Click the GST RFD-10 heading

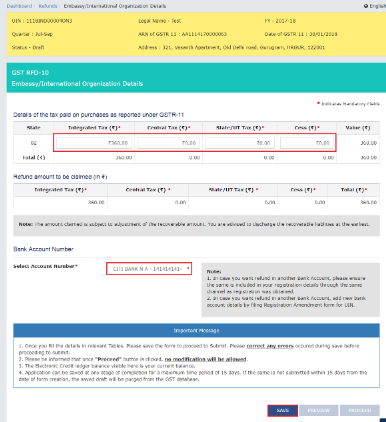[x=30, y=73]
